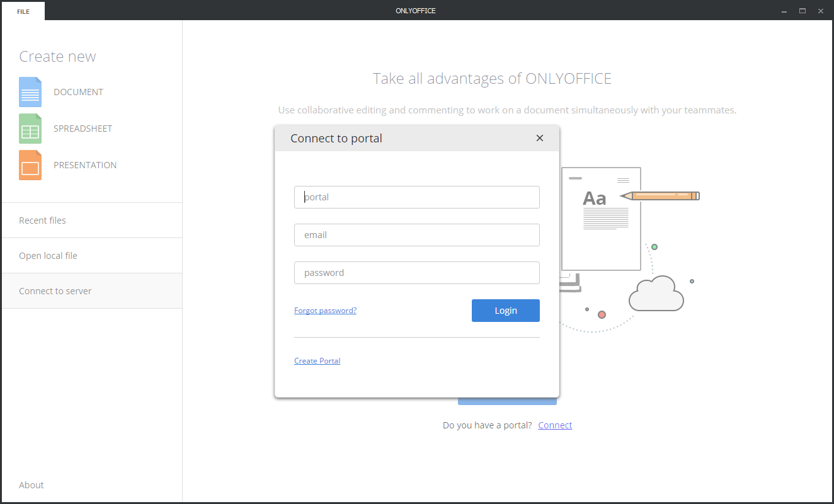Image resolution: width=834 pixels, height=504 pixels.
Task: Focus the password input field
Action: click(x=417, y=273)
